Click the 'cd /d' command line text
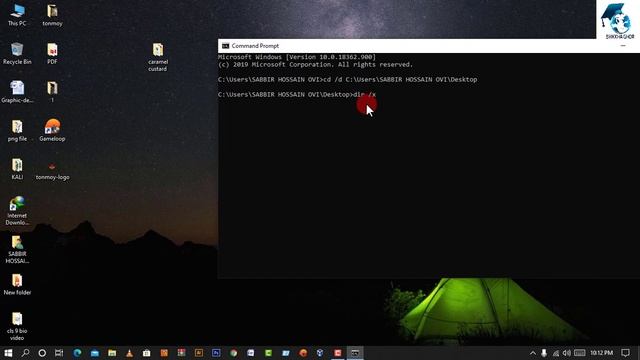640x360 pixels. click(x=347, y=80)
